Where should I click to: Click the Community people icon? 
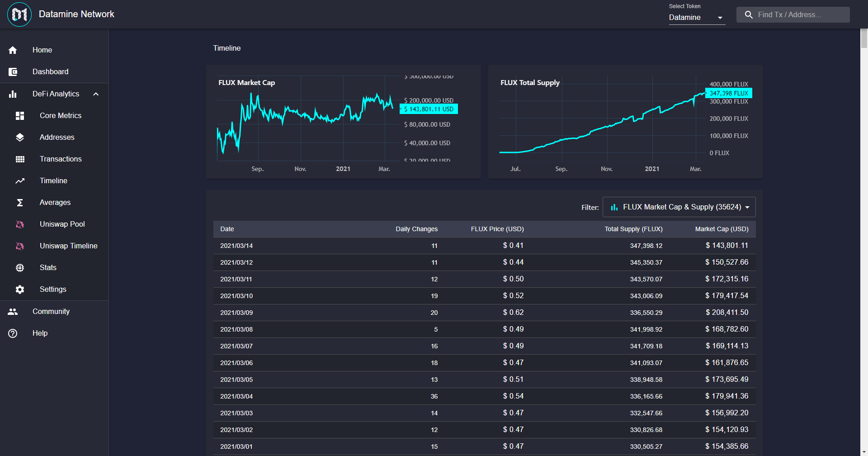(x=13, y=312)
